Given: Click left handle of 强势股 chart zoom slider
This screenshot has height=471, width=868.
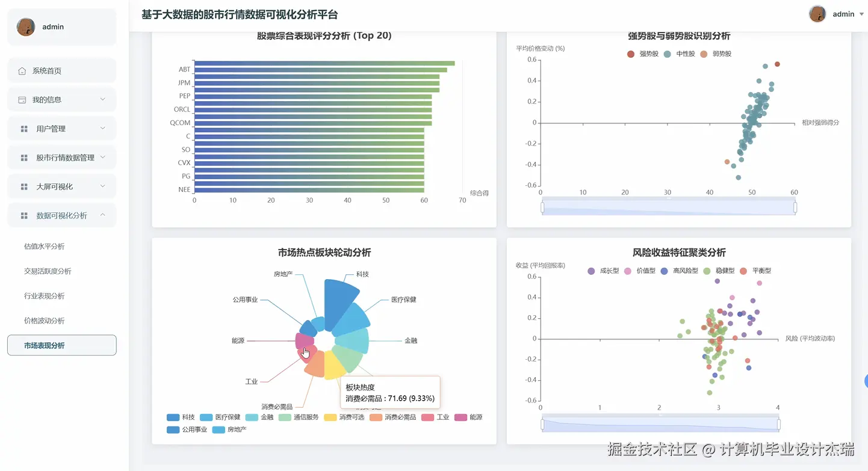Looking at the screenshot, I should (542, 208).
